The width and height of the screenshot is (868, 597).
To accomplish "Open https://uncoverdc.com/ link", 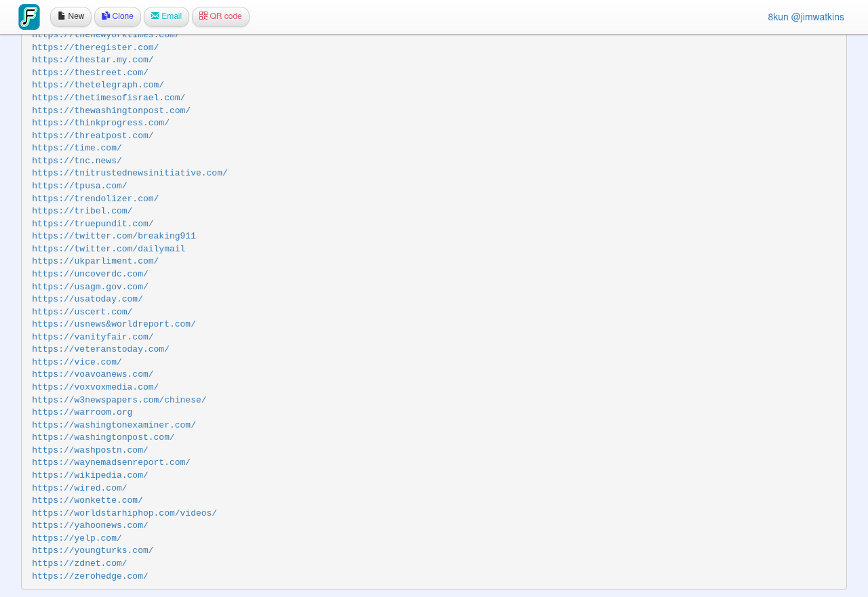I will 90,274.
